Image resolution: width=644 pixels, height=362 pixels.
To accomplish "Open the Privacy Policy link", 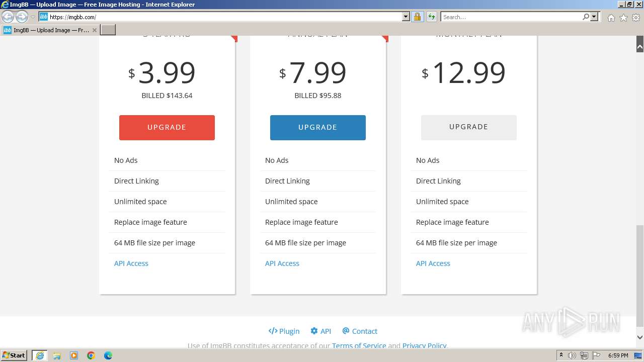I will (x=424, y=345).
